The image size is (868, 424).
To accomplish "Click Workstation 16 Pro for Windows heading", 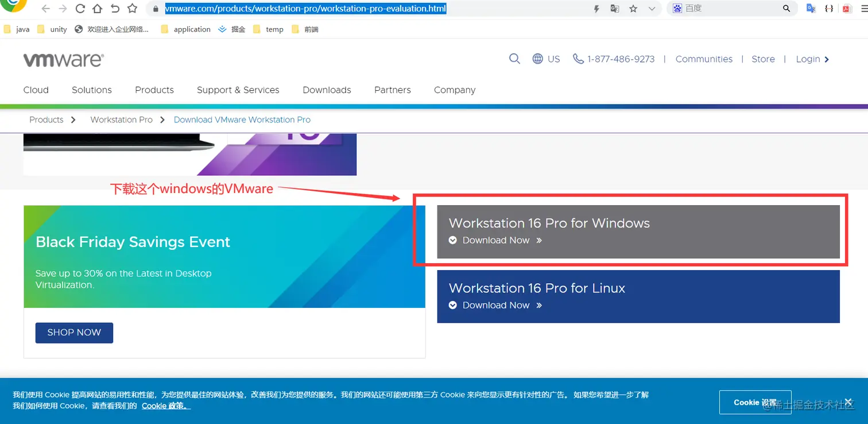I will click(549, 223).
